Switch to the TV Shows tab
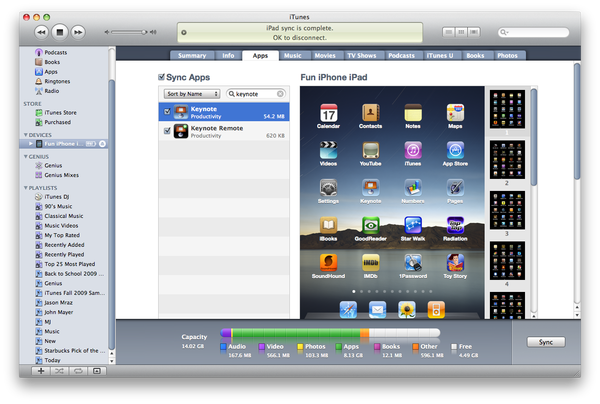 [362, 55]
